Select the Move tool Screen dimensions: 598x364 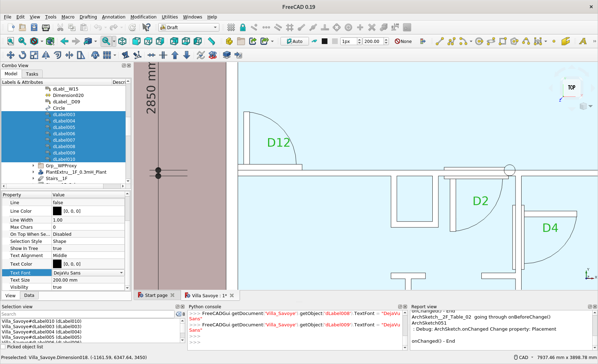(11, 55)
